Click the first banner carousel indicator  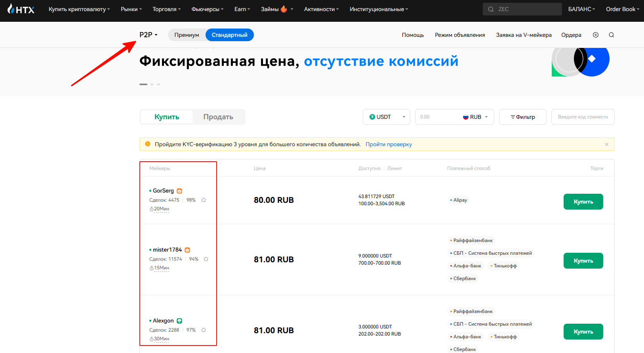click(x=143, y=84)
